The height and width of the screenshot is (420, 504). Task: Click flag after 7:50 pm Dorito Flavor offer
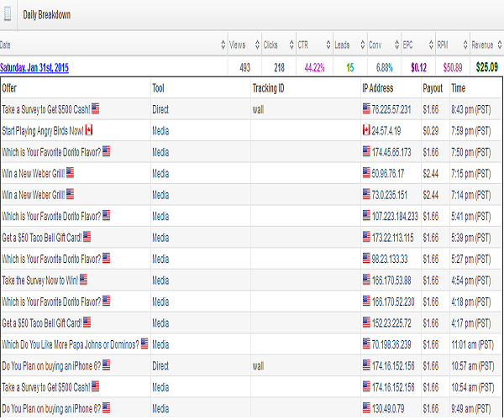pyautogui.click(x=107, y=151)
